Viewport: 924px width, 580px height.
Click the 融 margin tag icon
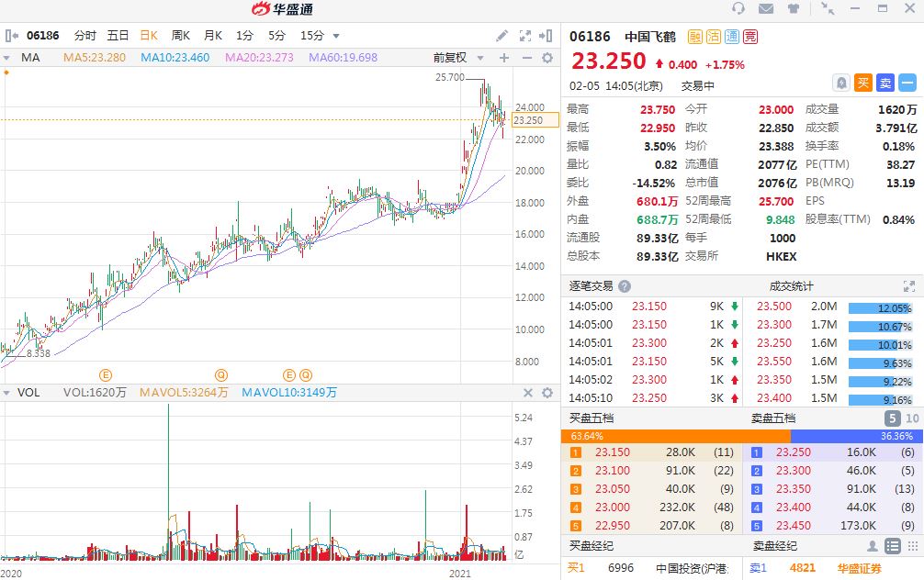point(694,37)
